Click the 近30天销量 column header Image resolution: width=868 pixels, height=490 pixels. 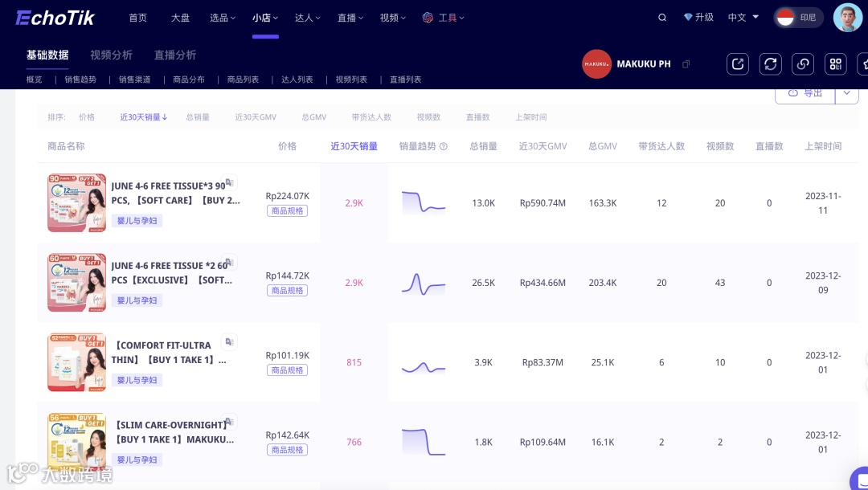[x=354, y=146]
